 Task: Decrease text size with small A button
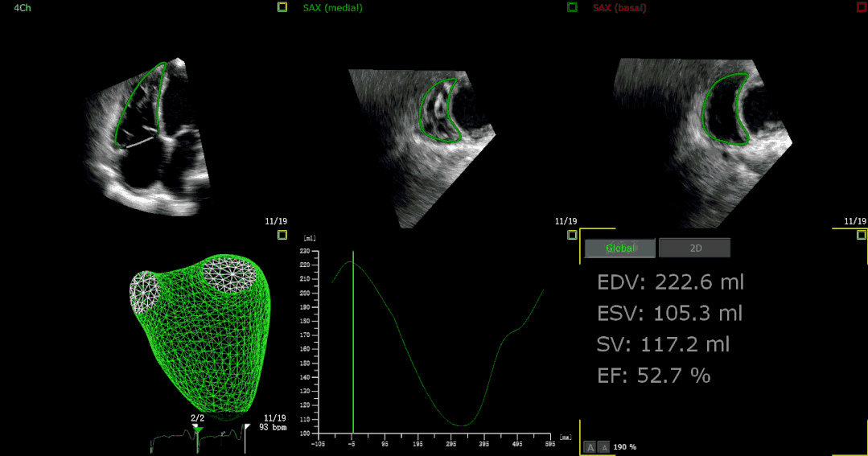click(603, 446)
